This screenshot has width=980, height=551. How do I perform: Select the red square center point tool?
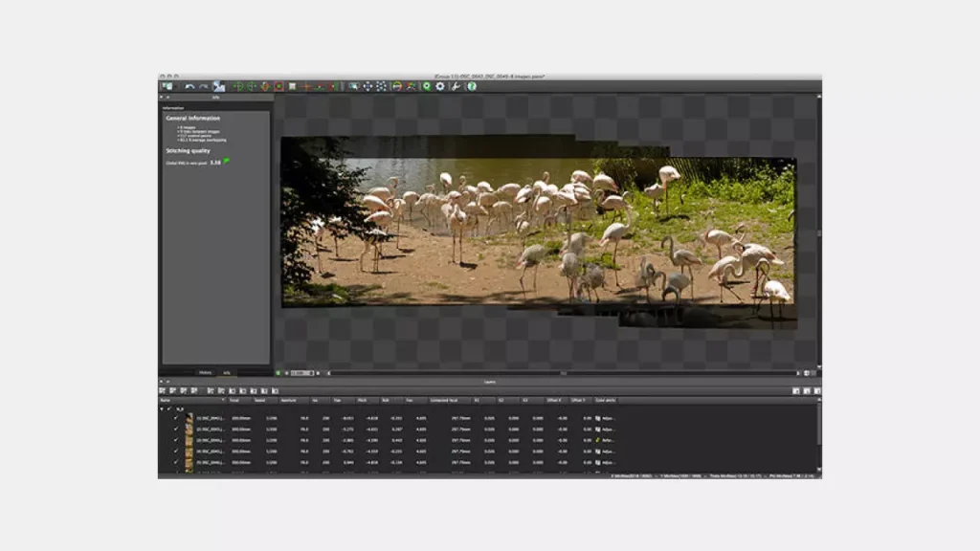[278, 86]
